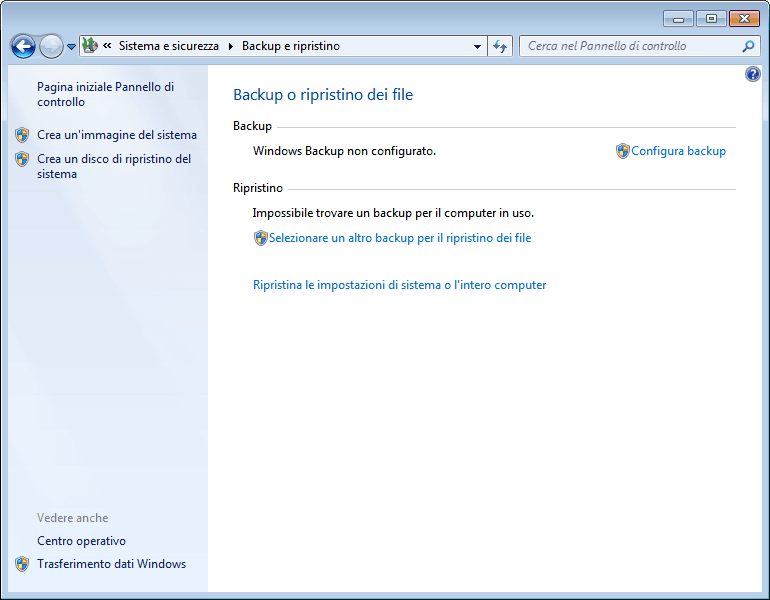
Task: Click the 'Vedere anche' label
Action: pos(73,518)
